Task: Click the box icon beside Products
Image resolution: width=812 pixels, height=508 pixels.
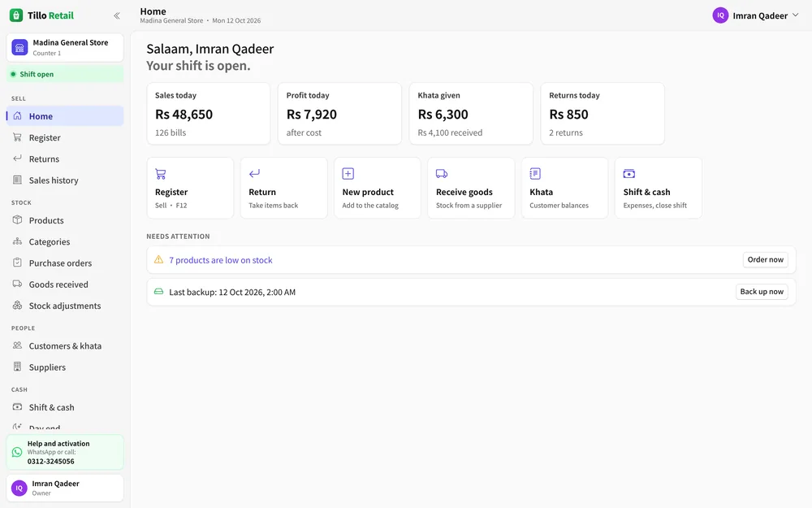Action: (18, 219)
